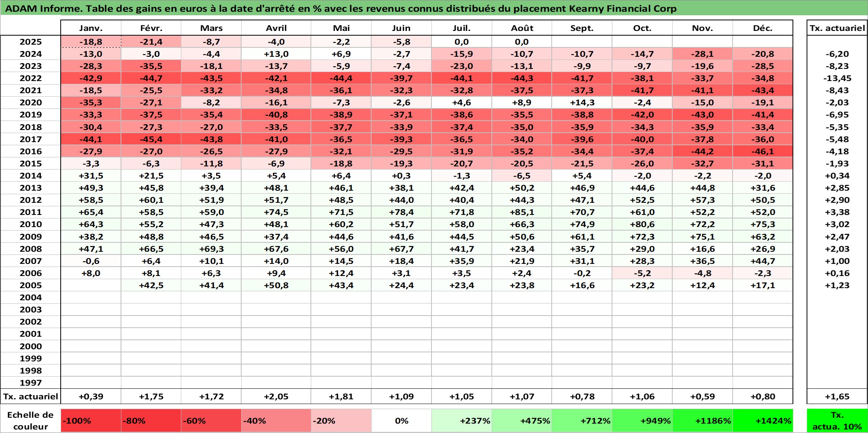This screenshot has height=433, width=868.
Task: Click the +2,05 April actuarial rate
Action: pyautogui.click(x=276, y=397)
